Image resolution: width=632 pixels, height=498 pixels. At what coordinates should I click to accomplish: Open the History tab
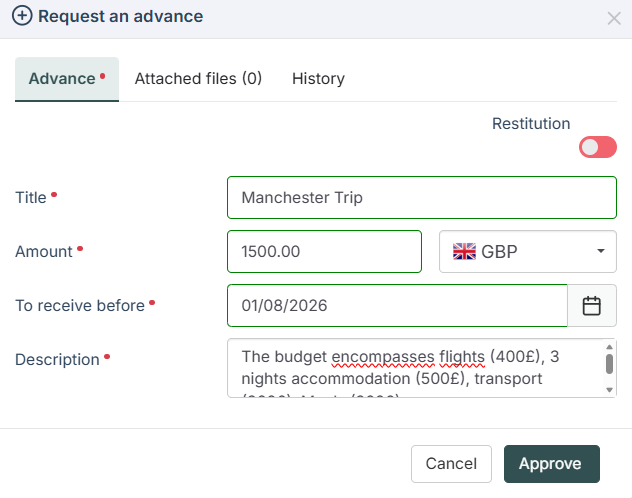click(318, 79)
